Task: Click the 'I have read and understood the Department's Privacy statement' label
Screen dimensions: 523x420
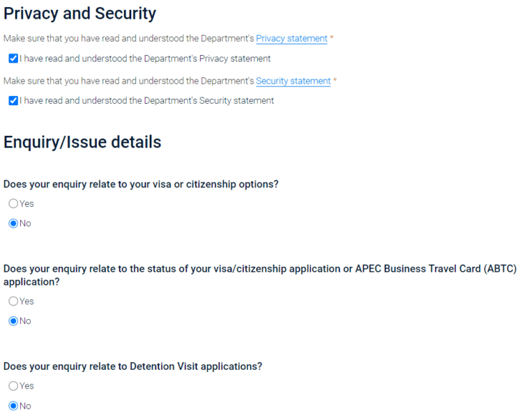Action: coord(145,59)
